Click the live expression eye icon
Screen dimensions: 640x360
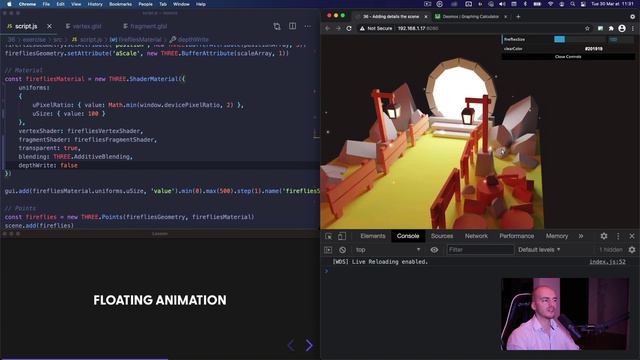(434, 249)
